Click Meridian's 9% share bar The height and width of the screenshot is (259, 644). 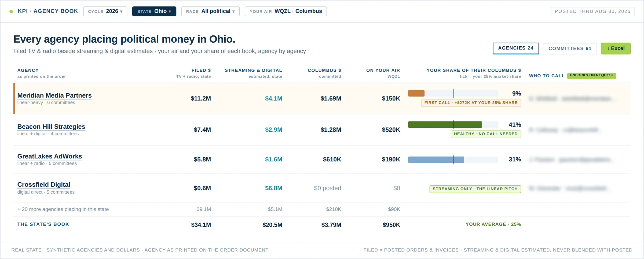tap(453, 93)
